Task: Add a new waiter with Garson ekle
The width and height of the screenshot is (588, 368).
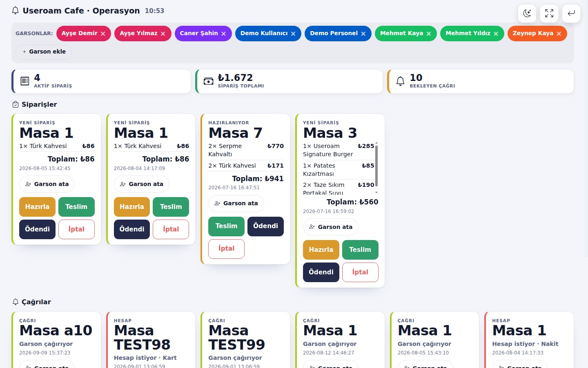Action: 44,52
